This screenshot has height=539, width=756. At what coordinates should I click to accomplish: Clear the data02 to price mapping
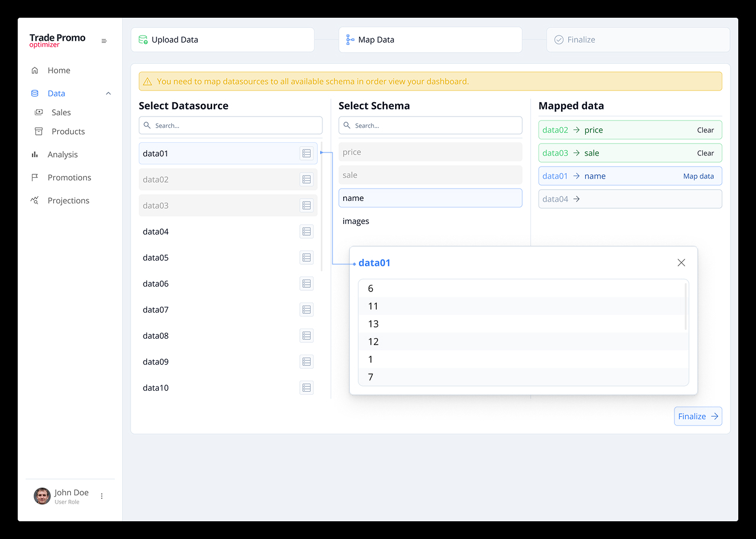706,129
